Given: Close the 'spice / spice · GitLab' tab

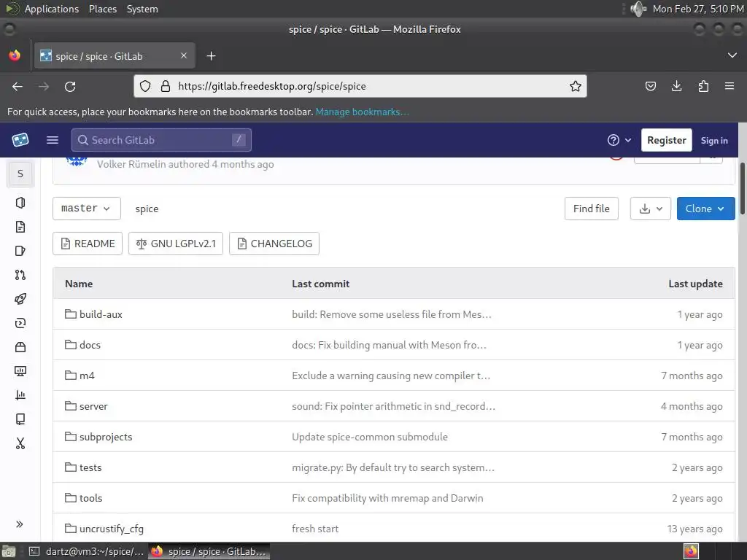Looking at the screenshot, I should 183,55.
